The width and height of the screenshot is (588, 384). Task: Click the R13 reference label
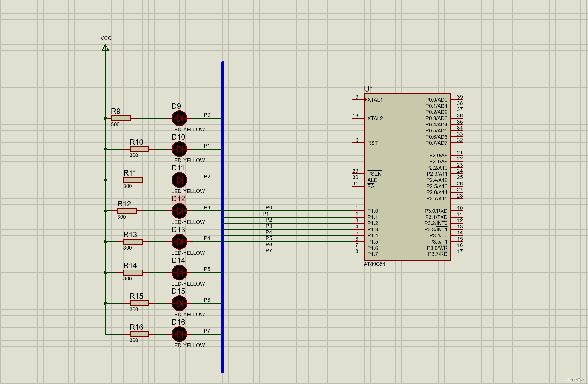click(x=130, y=234)
